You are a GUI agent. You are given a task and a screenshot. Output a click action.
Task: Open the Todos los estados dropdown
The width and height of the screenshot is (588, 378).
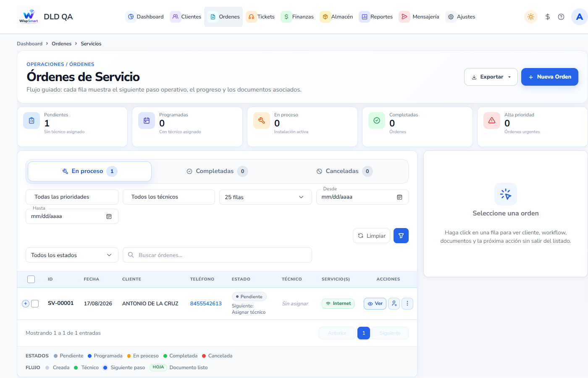tap(72, 255)
